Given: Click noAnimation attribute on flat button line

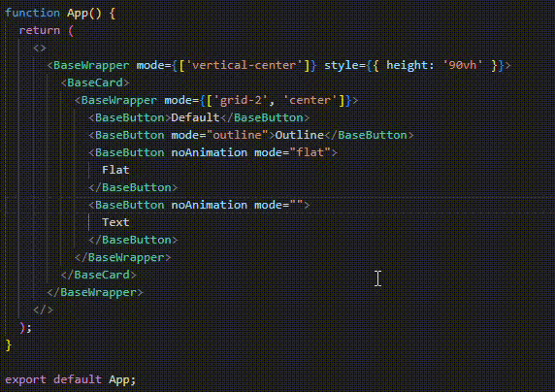Looking at the screenshot, I should [210, 152].
